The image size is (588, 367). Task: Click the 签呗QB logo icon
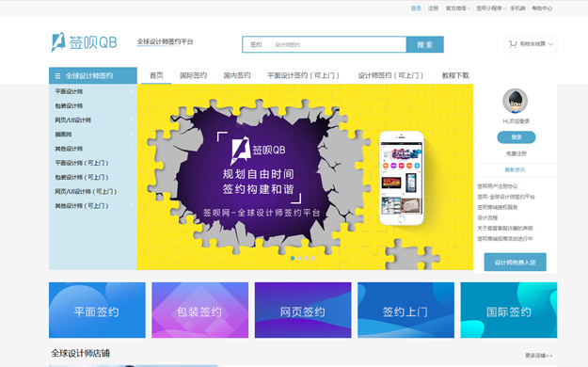(58, 42)
